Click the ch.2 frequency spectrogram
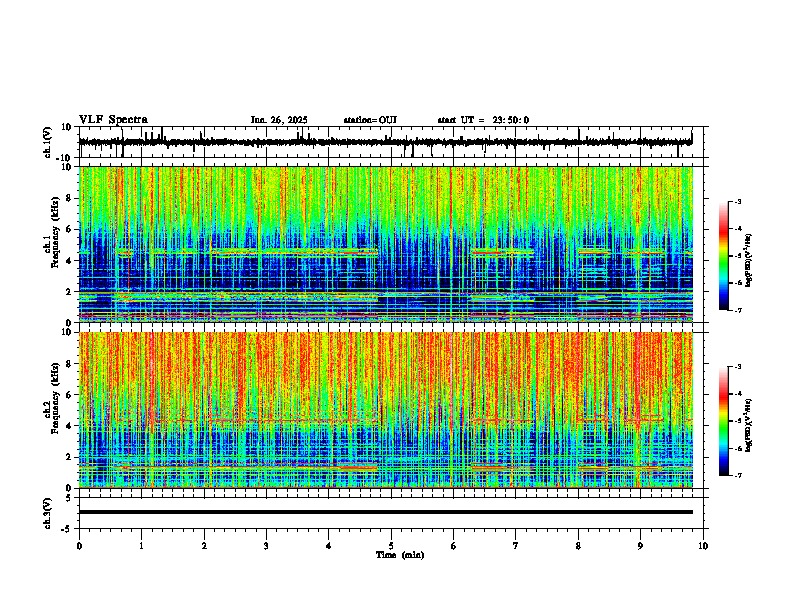Image resolution: width=792 pixels, height=612 pixels. [x=386, y=410]
